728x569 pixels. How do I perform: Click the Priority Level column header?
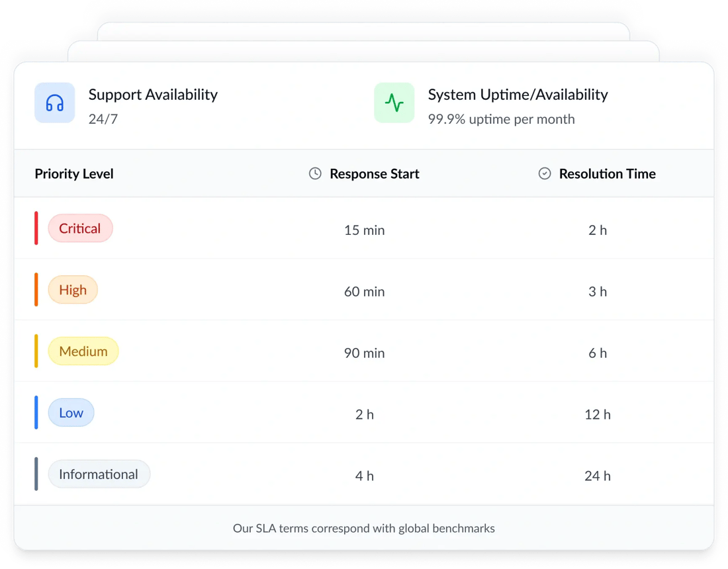(74, 174)
